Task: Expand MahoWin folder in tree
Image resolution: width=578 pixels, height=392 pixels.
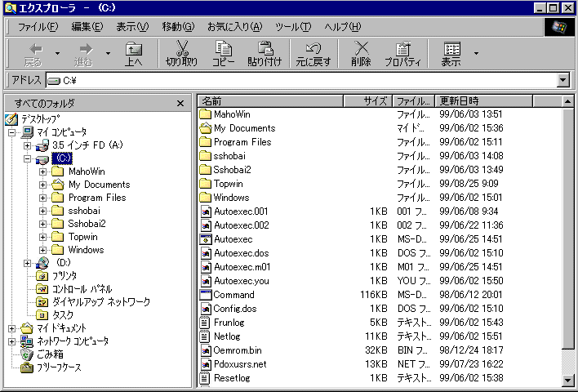Action: point(42,171)
